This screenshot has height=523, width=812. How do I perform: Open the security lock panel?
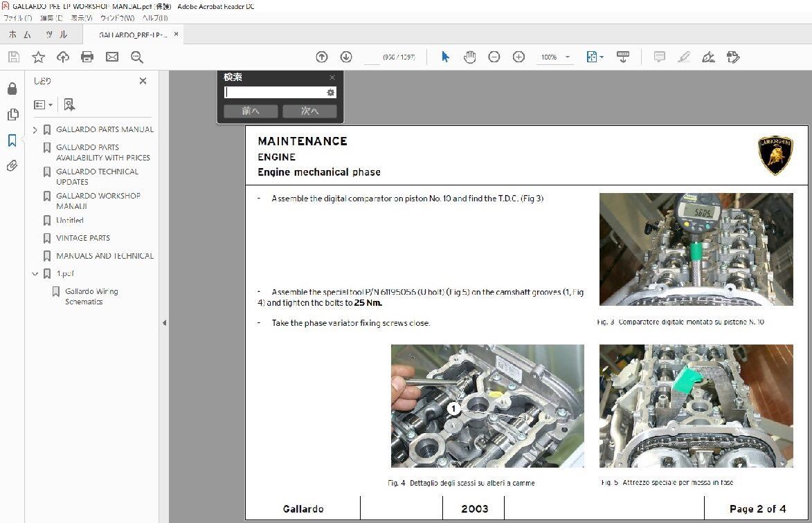point(12,89)
